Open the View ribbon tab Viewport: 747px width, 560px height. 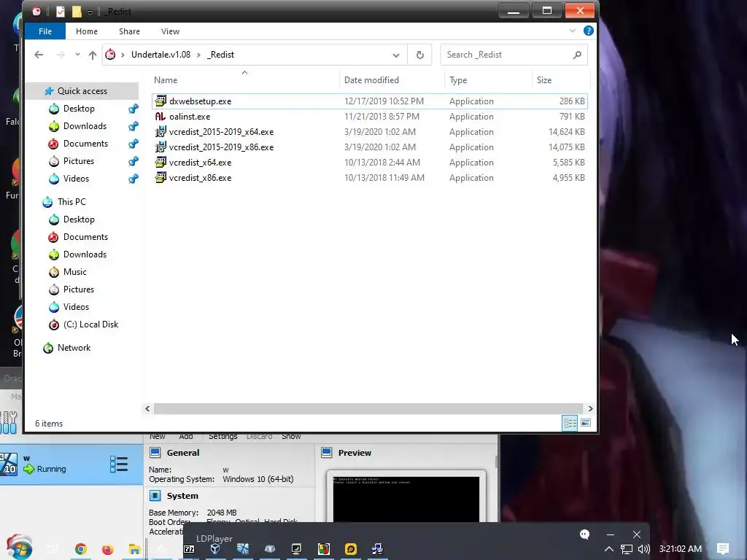(170, 31)
